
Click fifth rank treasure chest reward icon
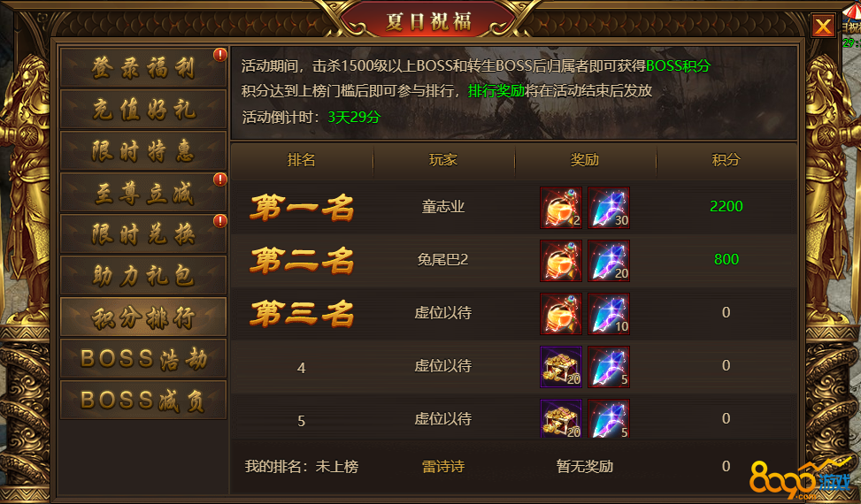561,418
